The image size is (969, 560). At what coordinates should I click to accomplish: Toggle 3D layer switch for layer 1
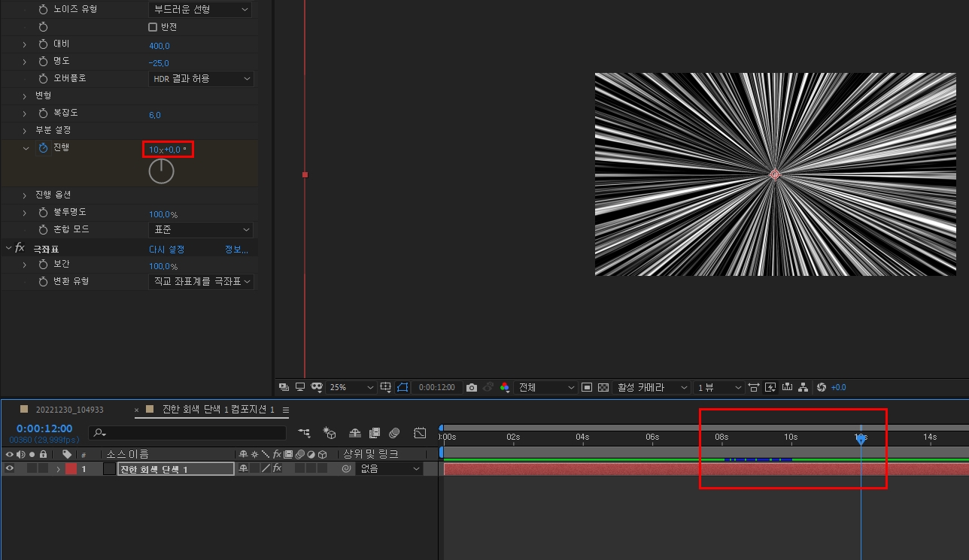tap(322, 468)
